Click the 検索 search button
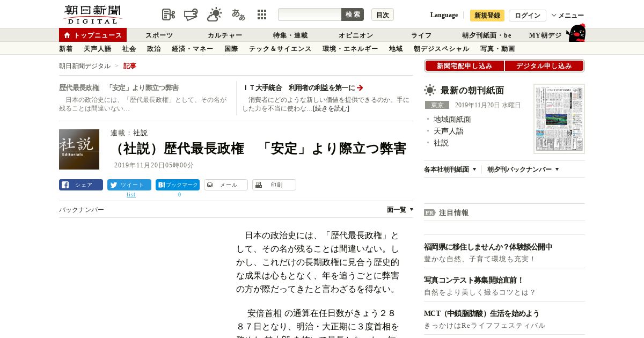This screenshot has height=338, width=644. tap(353, 14)
